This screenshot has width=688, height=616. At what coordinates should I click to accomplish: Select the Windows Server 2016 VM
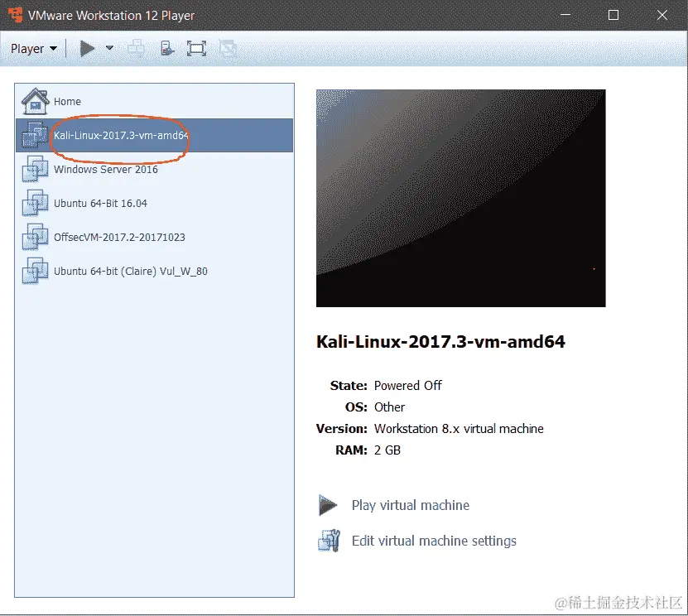point(155,170)
